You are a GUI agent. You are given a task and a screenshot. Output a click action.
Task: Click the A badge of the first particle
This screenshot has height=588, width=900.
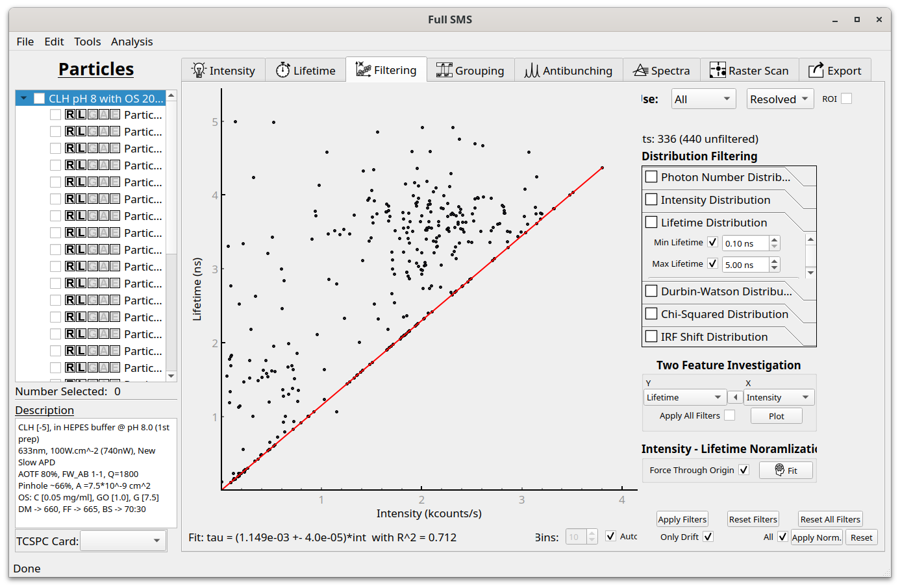point(104,115)
